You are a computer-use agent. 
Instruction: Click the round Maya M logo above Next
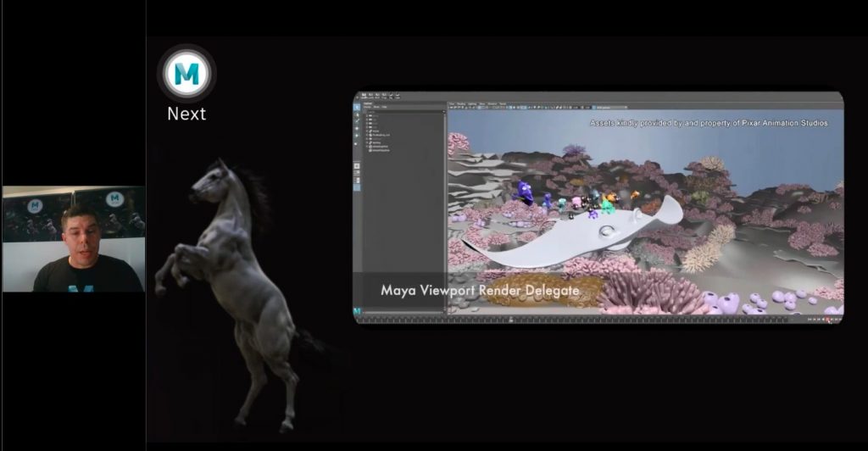pyautogui.click(x=186, y=74)
